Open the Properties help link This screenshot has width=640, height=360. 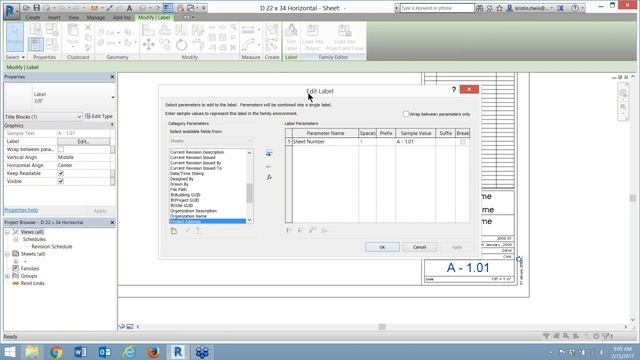[21, 210]
